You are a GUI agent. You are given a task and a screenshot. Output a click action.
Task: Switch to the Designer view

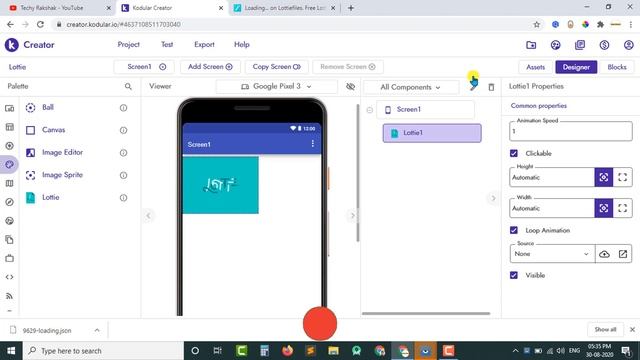tap(576, 67)
